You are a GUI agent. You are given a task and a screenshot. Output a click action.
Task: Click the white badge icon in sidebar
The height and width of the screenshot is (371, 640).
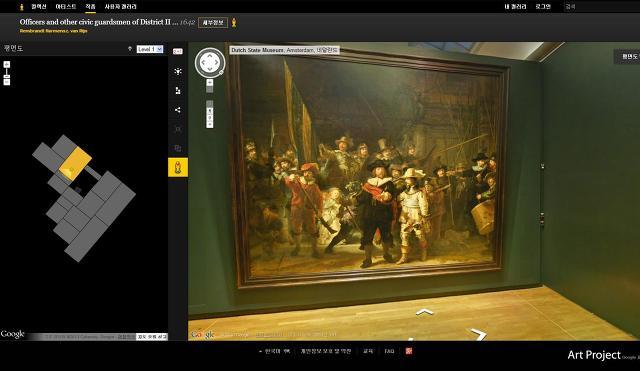coord(178,51)
